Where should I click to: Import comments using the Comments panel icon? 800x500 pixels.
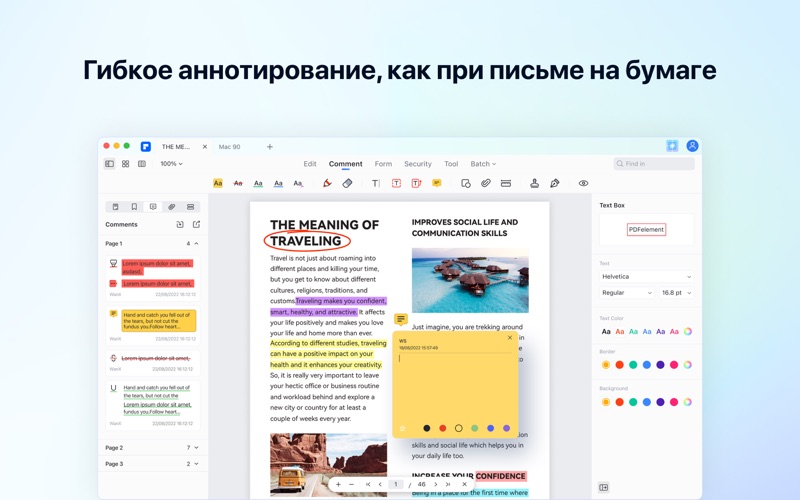pyautogui.click(x=180, y=224)
